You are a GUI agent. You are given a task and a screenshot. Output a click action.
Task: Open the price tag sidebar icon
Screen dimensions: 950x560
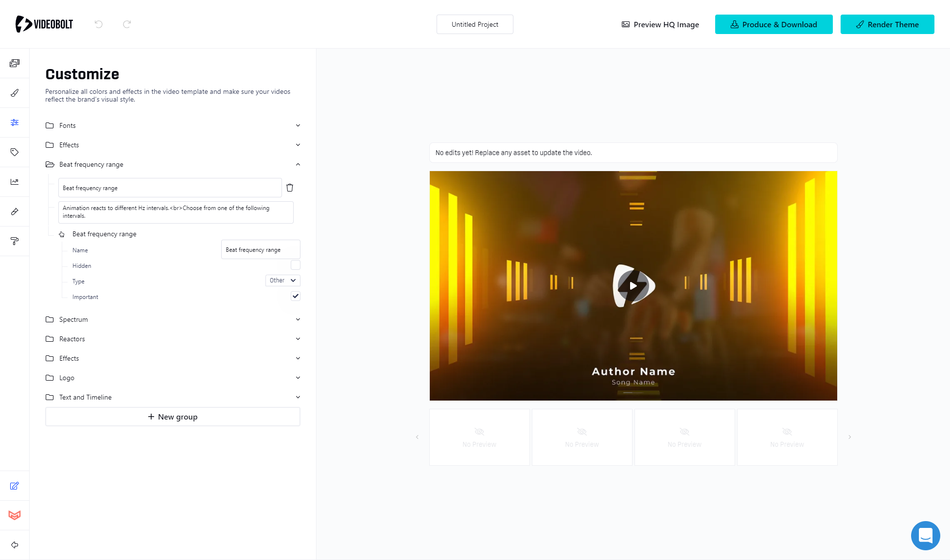pyautogui.click(x=15, y=152)
